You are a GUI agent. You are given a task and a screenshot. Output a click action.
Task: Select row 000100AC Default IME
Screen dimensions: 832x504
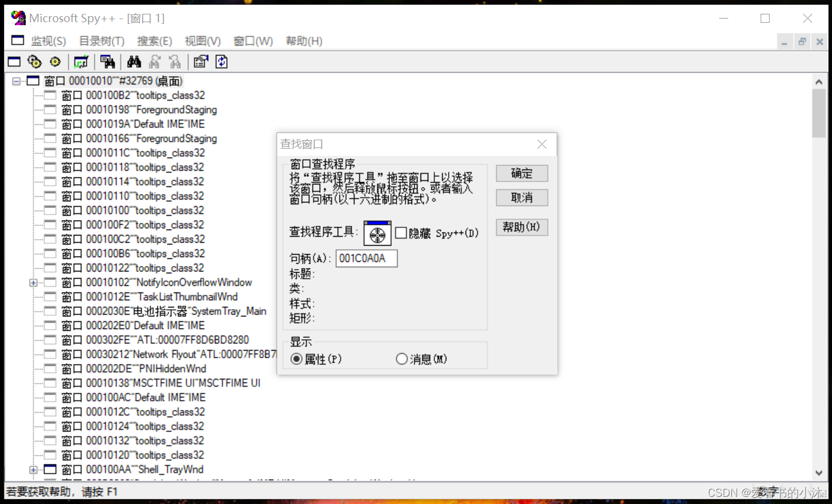[133, 397]
